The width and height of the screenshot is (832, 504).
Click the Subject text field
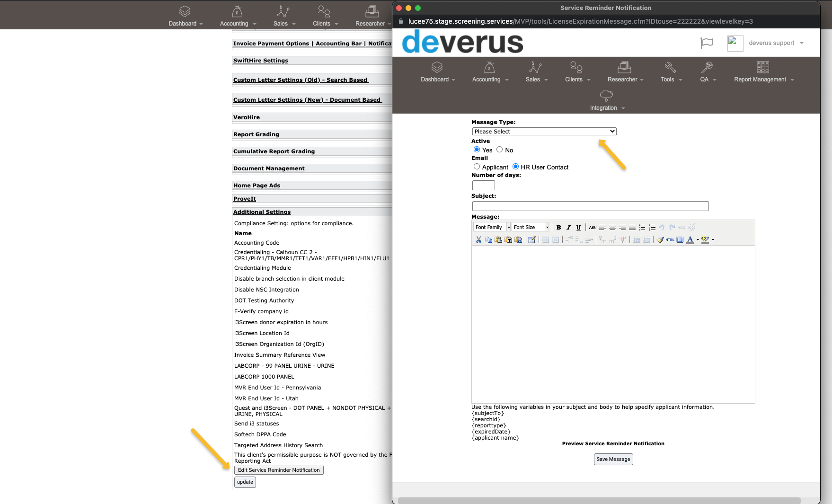click(x=590, y=206)
